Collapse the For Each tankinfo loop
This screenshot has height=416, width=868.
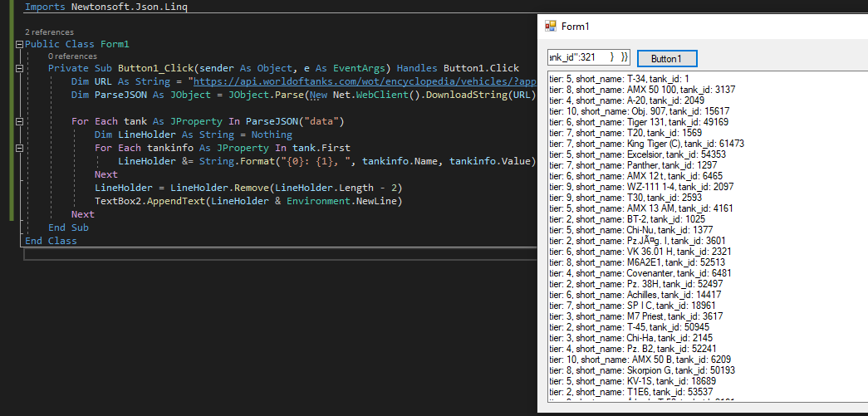click(x=20, y=149)
